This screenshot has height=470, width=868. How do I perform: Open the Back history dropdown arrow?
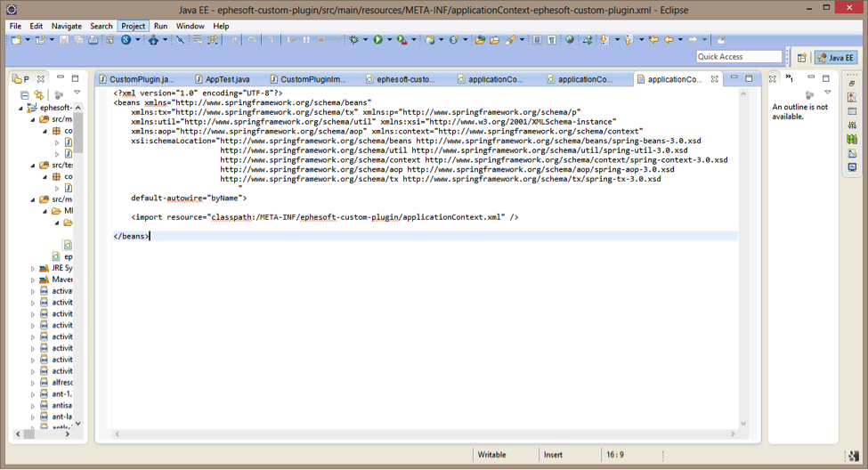(680, 40)
